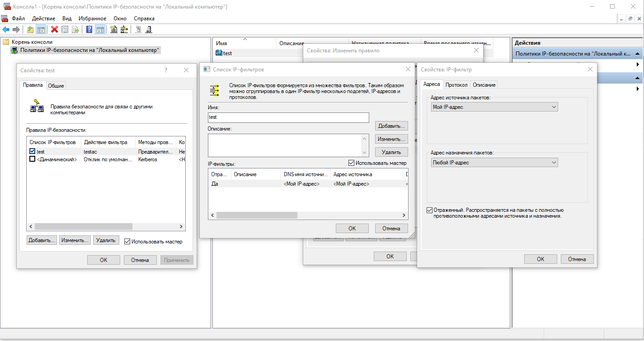The image size is (644, 341).
Task: Expand the first arrow in Действия pane
Action: pos(638,65)
